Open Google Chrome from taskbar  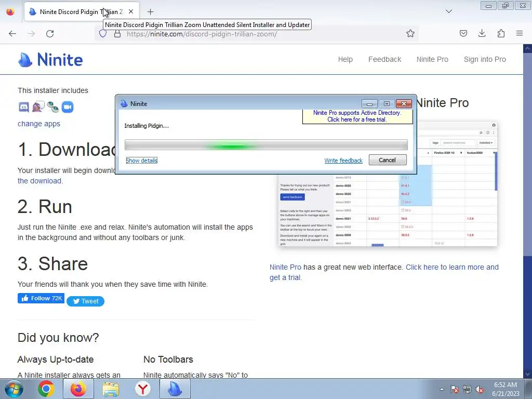pos(46,389)
